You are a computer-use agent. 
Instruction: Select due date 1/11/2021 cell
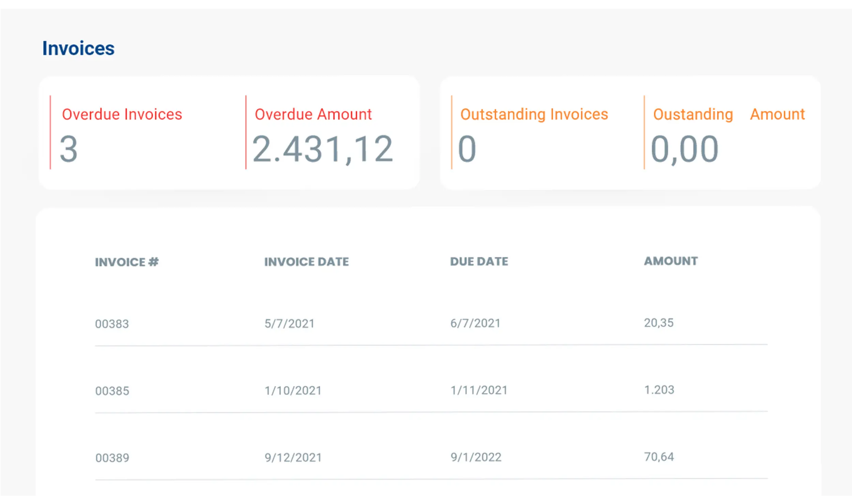pos(479,390)
